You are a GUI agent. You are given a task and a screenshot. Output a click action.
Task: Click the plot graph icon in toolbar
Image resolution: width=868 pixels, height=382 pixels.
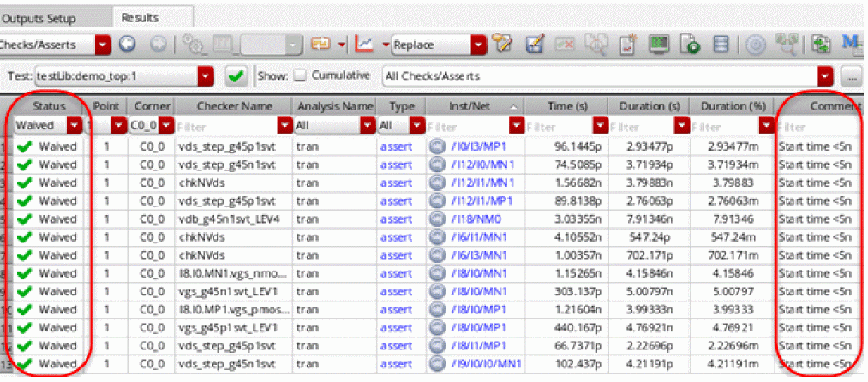point(363,45)
